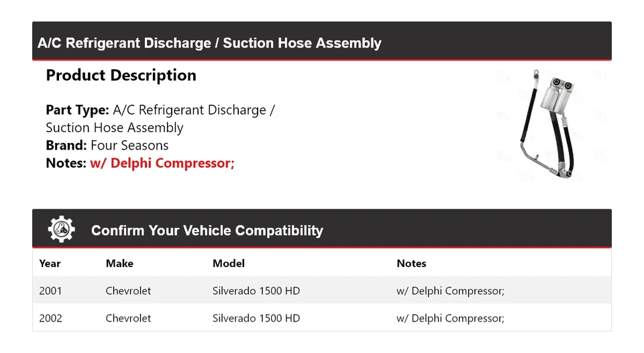Select the Product Description heading
Image resolution: width=644 pixels, height=353 pixels.
click(121, 75)
